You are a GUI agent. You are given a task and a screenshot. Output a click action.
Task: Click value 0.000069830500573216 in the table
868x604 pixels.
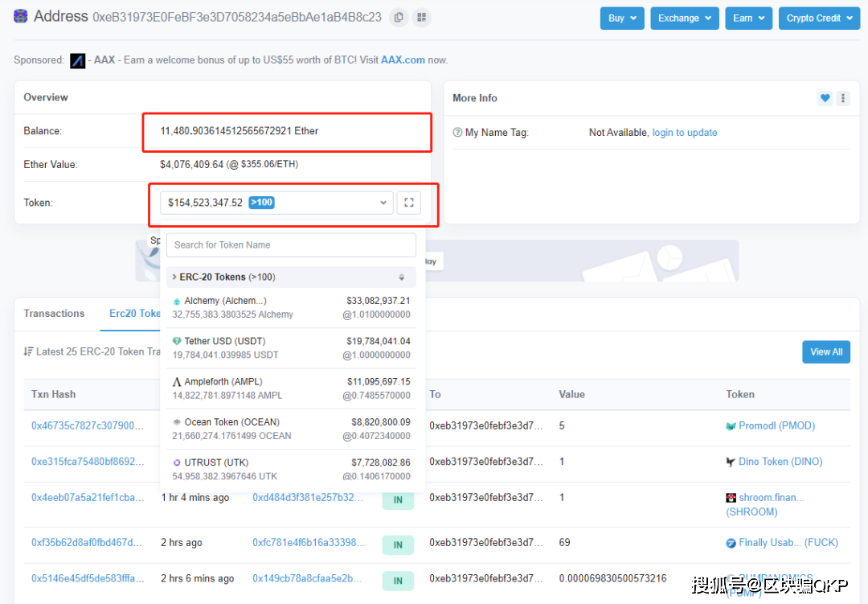pos(612,578)
